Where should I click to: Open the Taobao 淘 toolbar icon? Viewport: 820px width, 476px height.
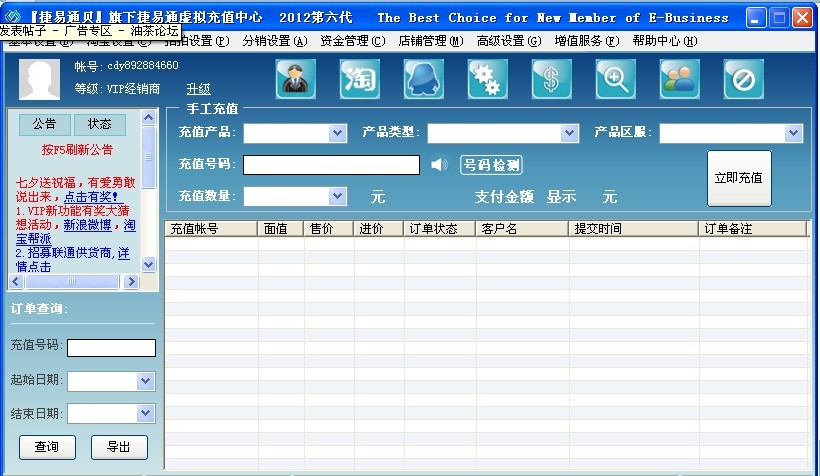(360, 79)
